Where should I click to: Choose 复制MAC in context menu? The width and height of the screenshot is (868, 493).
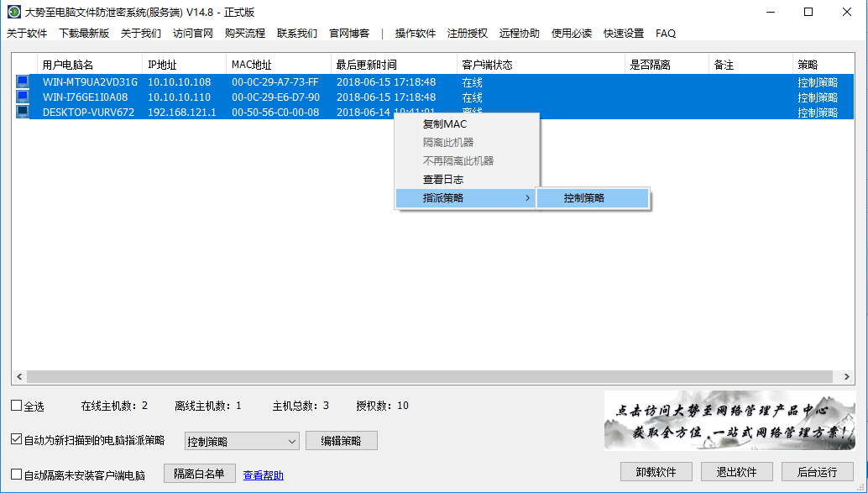click(x=445, y=124)
